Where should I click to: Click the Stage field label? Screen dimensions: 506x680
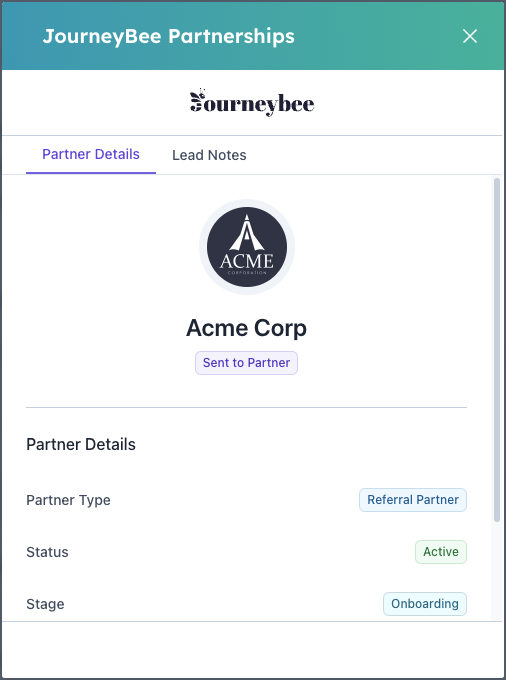tap(45, 604)
